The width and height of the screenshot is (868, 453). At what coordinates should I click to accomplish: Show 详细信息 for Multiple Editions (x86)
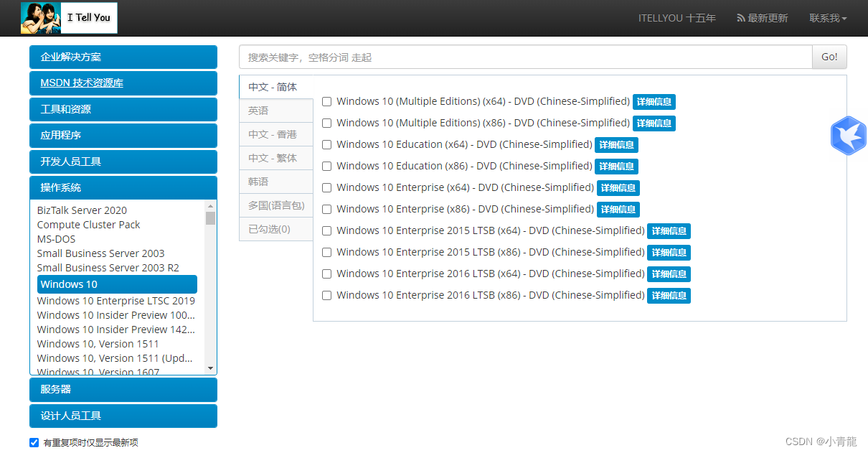[654, 123]
